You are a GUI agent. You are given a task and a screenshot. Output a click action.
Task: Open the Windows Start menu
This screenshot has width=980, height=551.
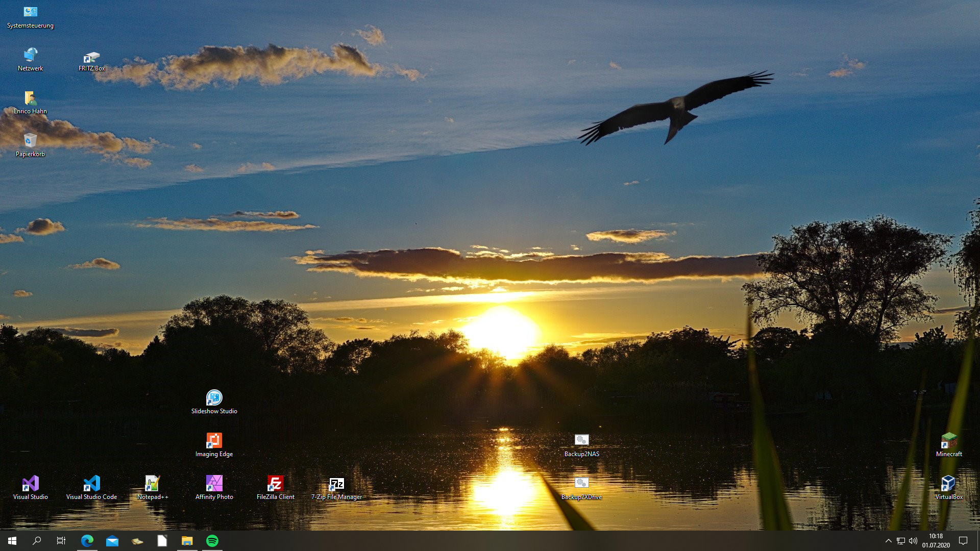click(12, 541)
